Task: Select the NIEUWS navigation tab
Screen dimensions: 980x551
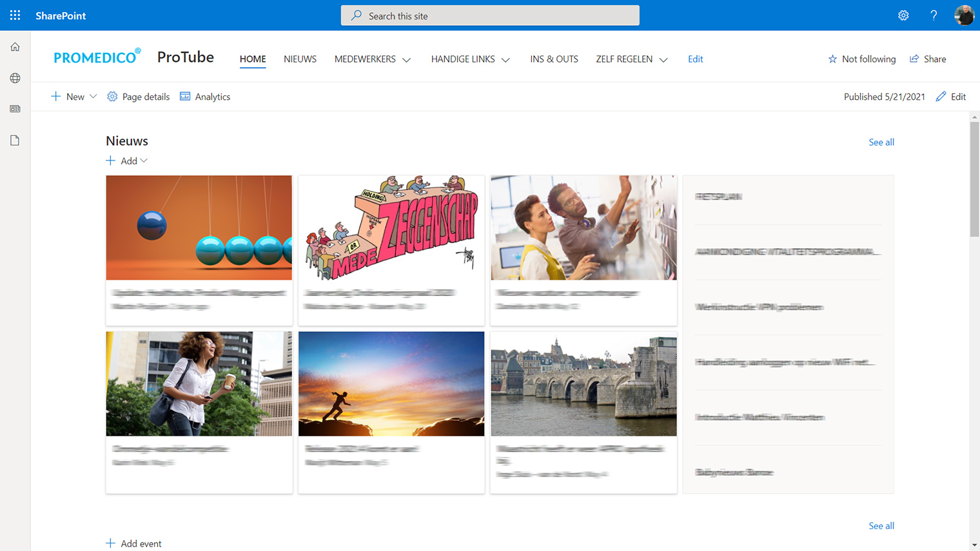Action: click(300, 59)
